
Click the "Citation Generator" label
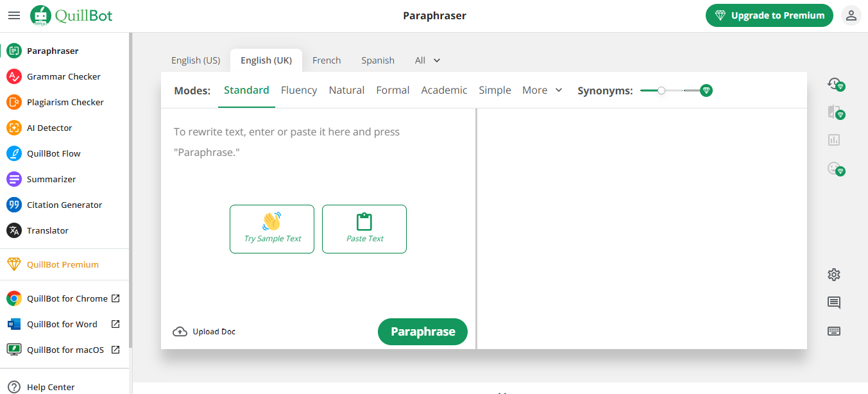point(65,205)
